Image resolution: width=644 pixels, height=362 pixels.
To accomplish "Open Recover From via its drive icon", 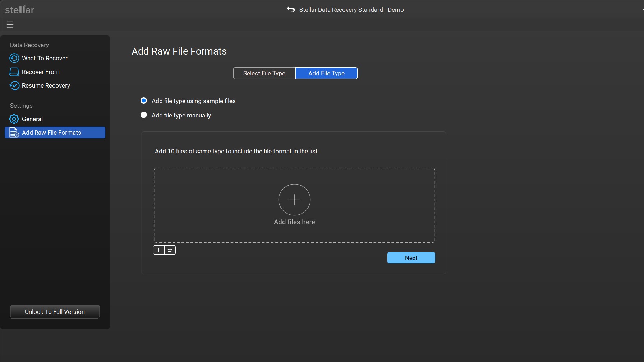I will [x=14, y=72].
